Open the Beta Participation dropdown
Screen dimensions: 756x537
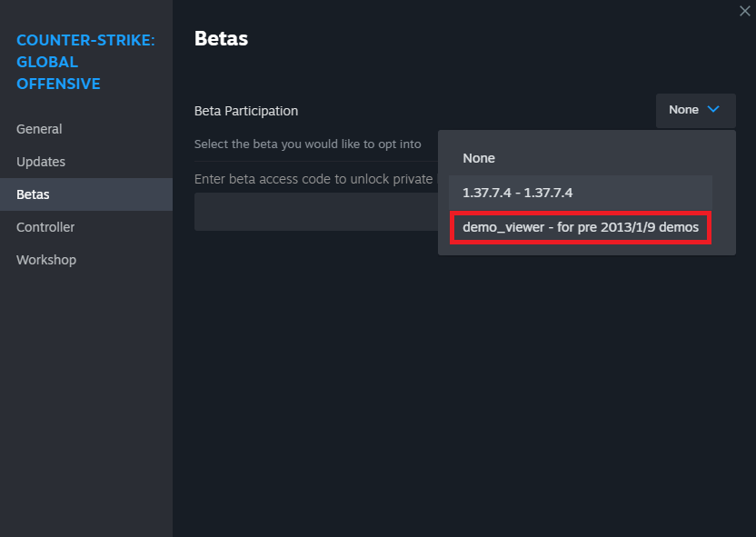(x=695, y=110)
